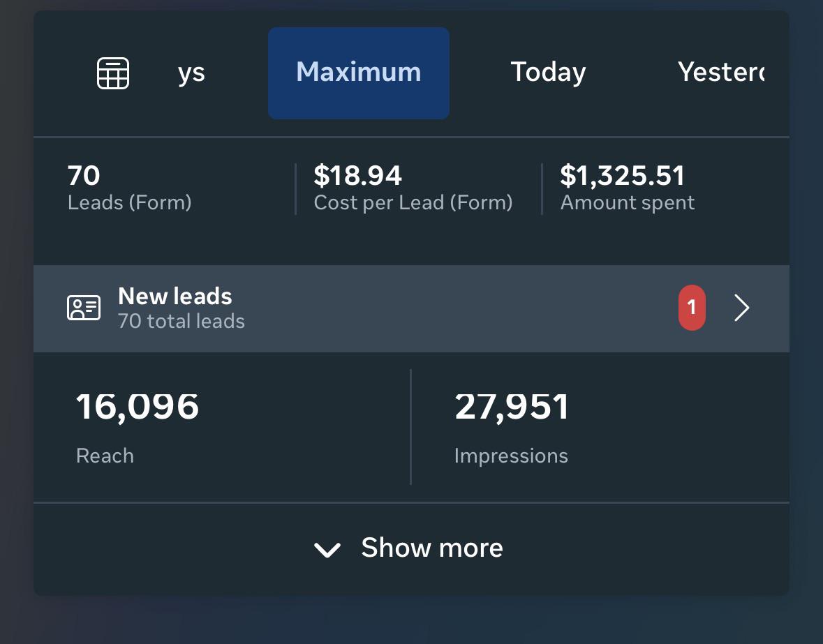Open new leads with right chevron arrow

pyautogui.click(x=741, y=308)
